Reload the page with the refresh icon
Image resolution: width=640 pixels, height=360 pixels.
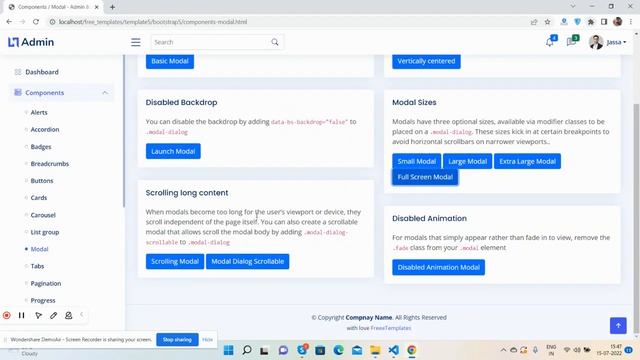[x=36, y=22]
